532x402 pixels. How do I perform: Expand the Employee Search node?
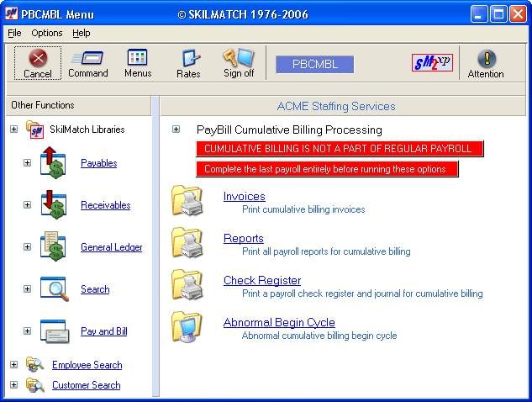13,365
